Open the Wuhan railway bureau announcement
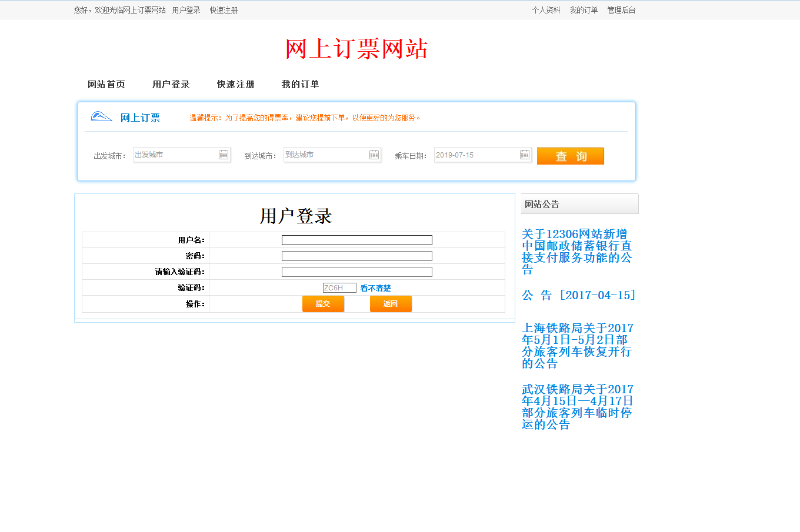The image size is (800, 532). 577,407
